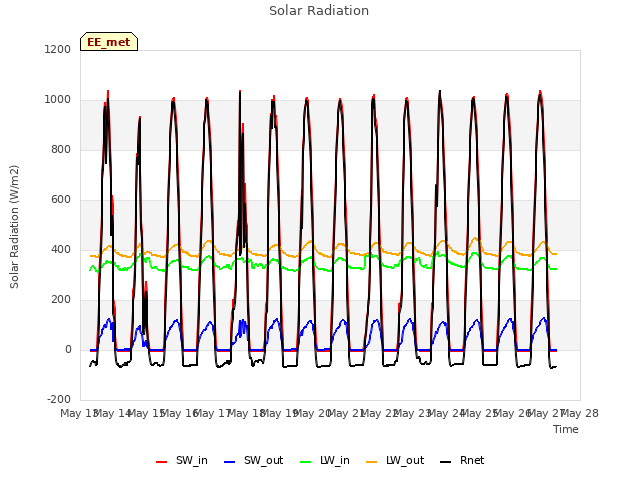Click the 'May 28' x-axis tick label

(x=580, y=413)
